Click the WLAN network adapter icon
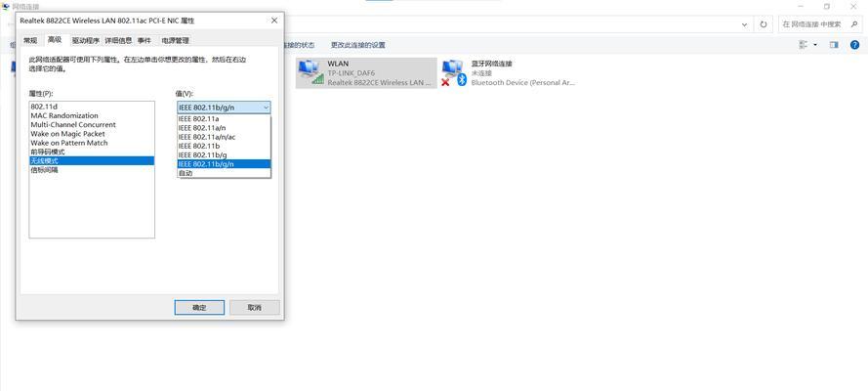 click(x=310, y=72)
